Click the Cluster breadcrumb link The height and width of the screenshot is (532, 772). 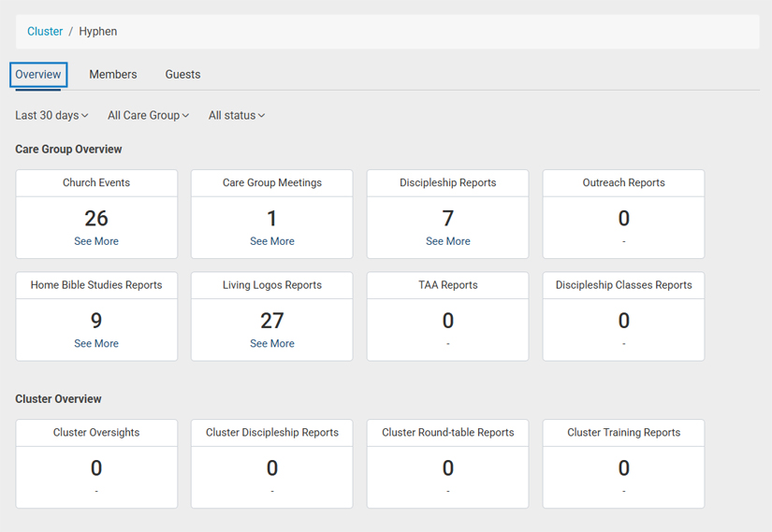pyautogui.click(x=45, y=32)
